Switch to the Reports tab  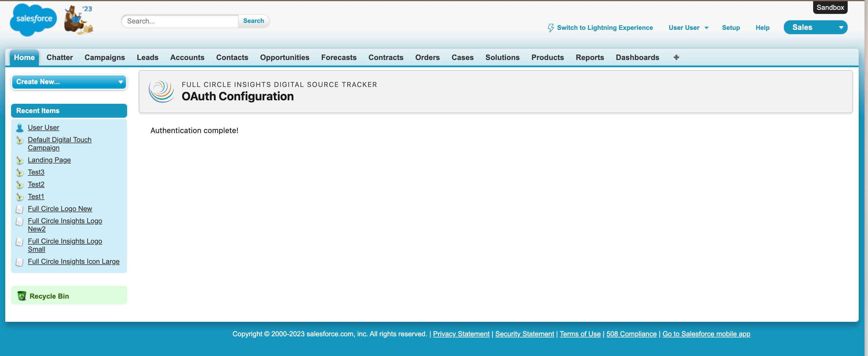[x=590, y=57]
